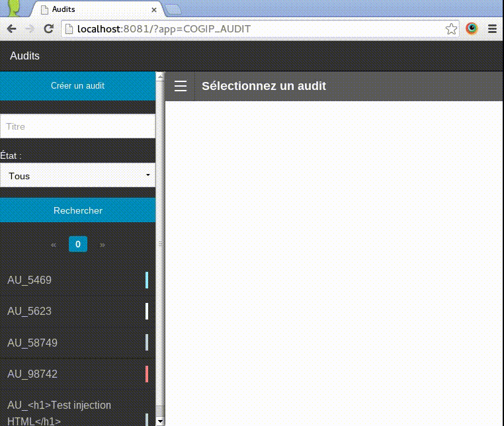Click the Audits header title

tap(24, 56)
